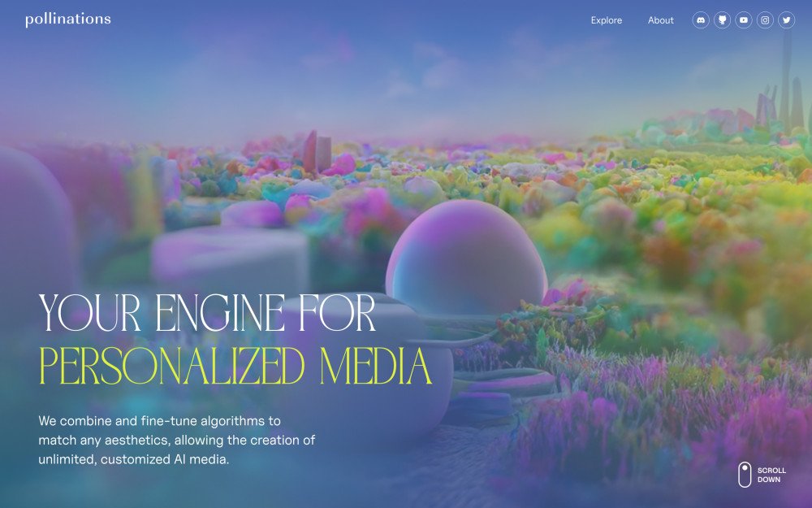Click the paragraph about fine-tune algorithms
Screen dimensions: 812x508
point(176,440)
